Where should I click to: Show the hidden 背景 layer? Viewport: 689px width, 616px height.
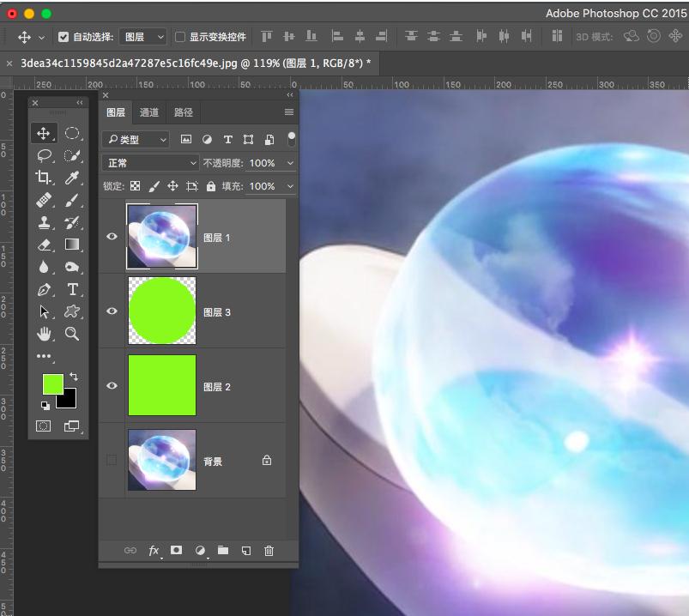112,461
